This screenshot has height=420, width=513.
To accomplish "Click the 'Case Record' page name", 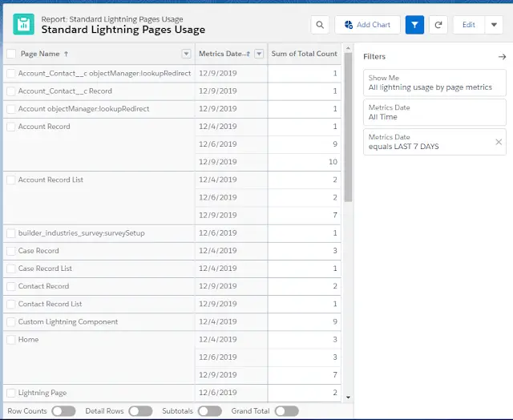I will pos(38,251).
